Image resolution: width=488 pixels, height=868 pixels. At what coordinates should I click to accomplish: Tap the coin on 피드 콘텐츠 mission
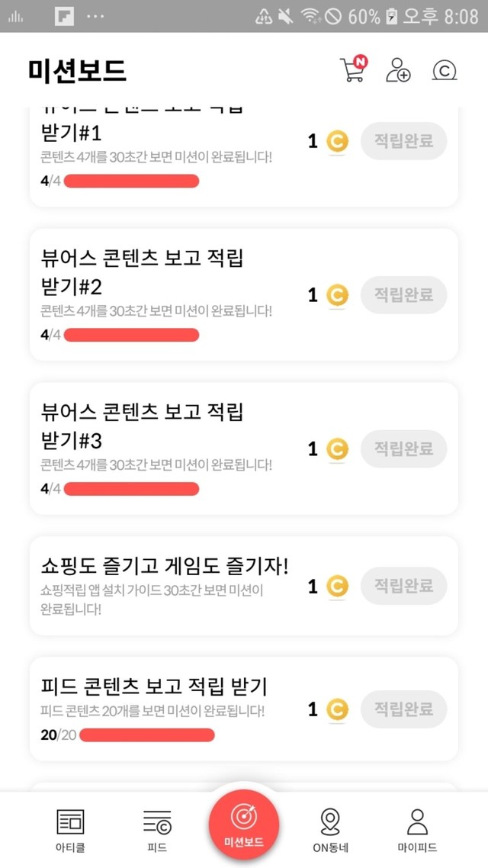337,710
